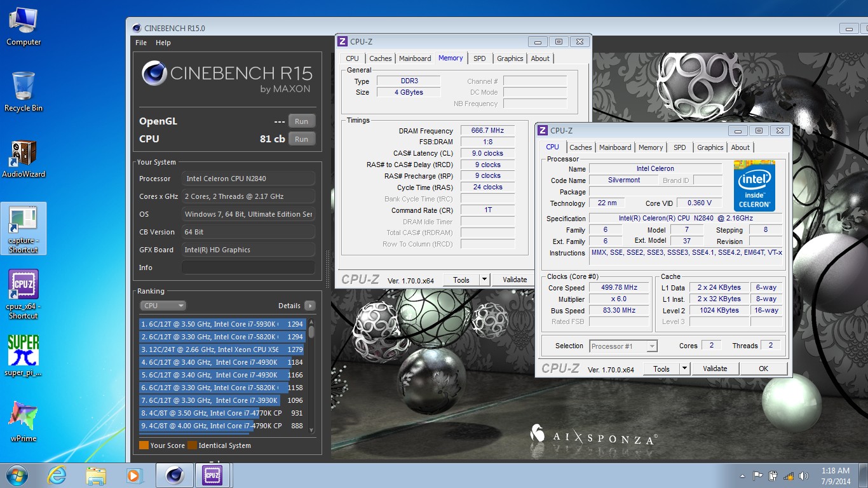Screen dimensions: 868x488
Task: Open the Recycle Bin desktop icon
Action: [x=24, y=92]
